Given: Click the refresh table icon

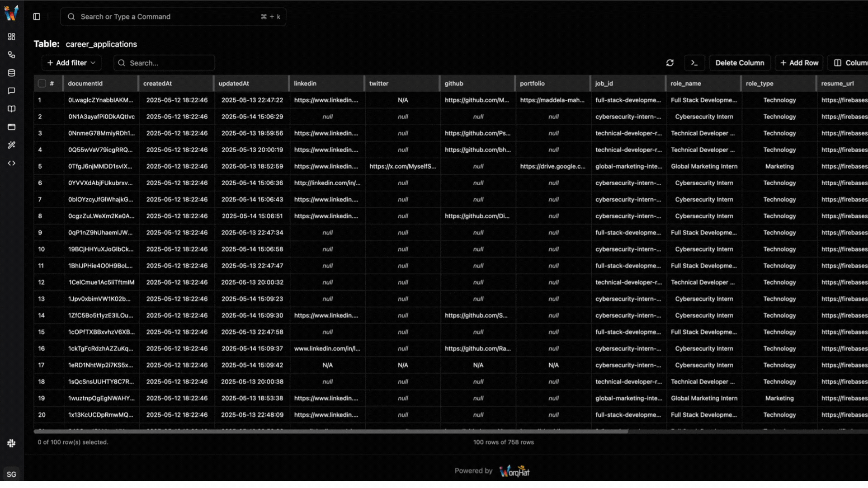Looking at the screenshot, I should [670, 63].
